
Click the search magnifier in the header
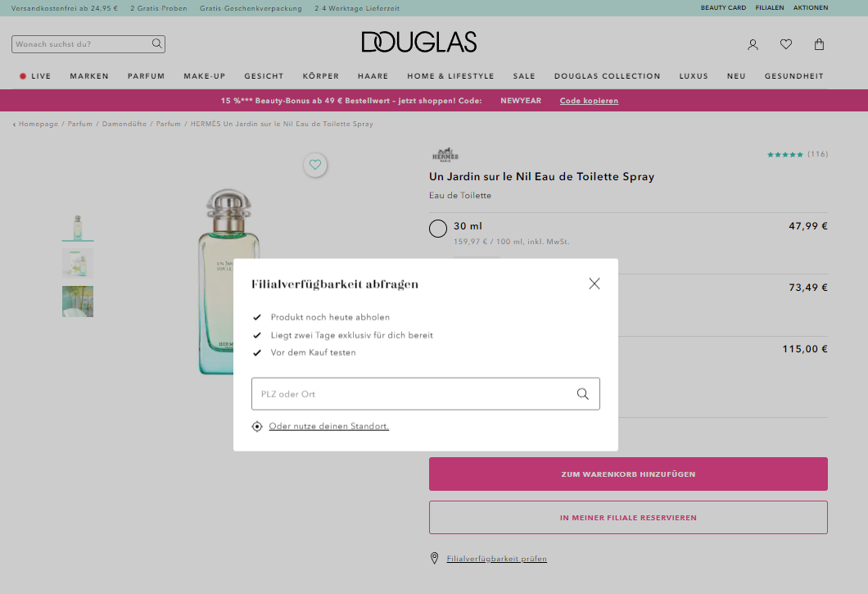pos(157,43)
